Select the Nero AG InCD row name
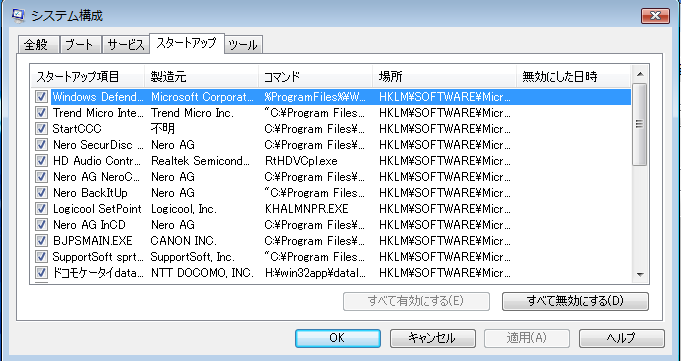The image size is (681, 361). point(89,225)
